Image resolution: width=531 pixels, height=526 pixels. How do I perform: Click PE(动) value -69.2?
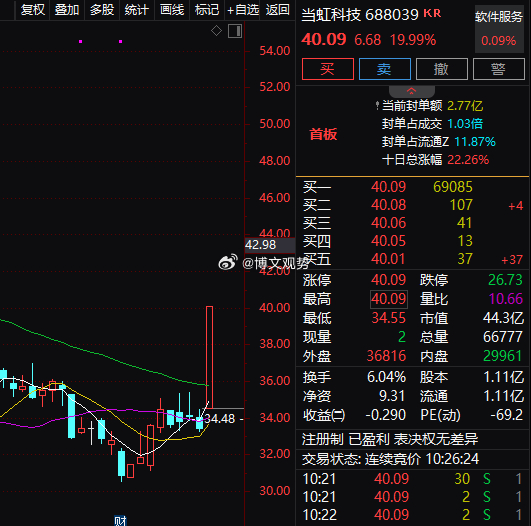point(507,415)
